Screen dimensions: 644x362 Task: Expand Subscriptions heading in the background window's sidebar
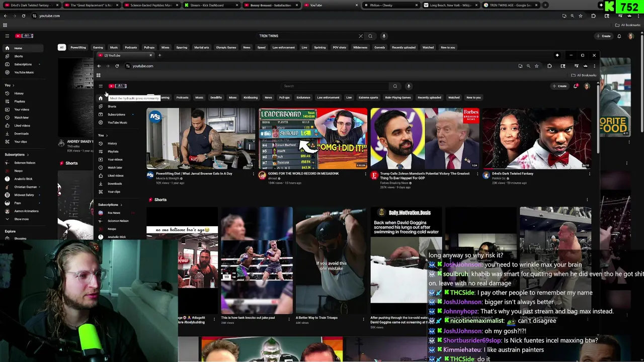tap(17, 154)
